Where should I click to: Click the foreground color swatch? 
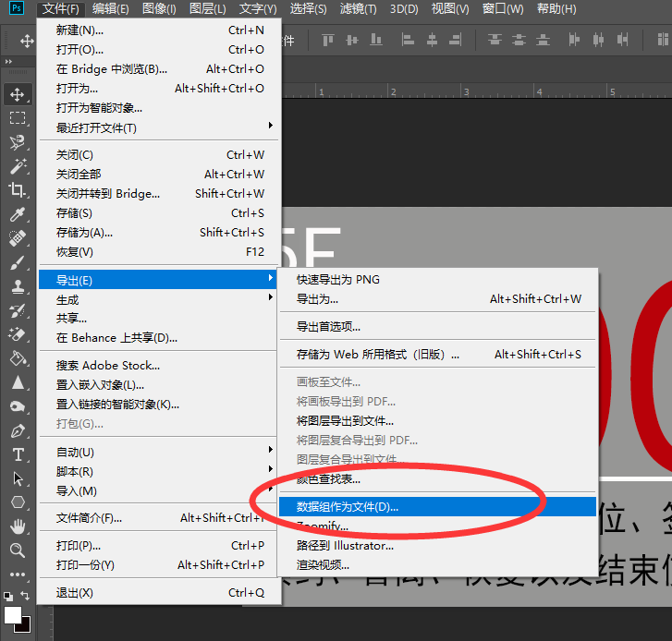pyautogui.click(x=12, y=614)
